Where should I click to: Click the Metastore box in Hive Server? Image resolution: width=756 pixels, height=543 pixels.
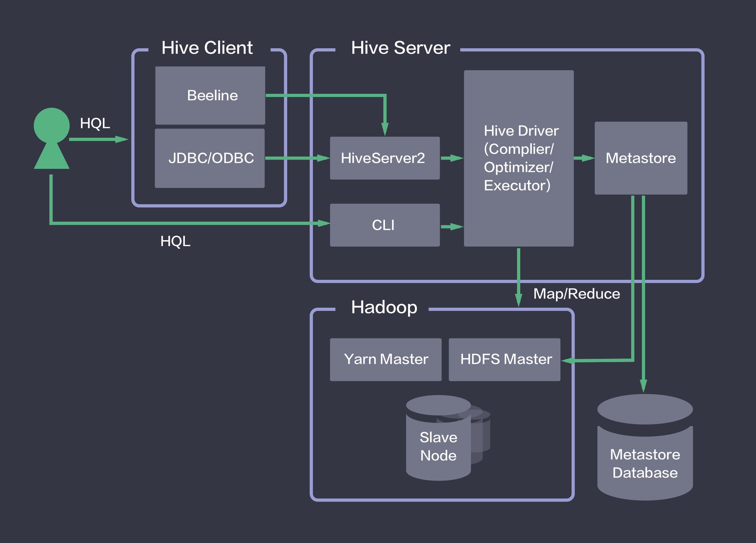click(x=641, y=158)
